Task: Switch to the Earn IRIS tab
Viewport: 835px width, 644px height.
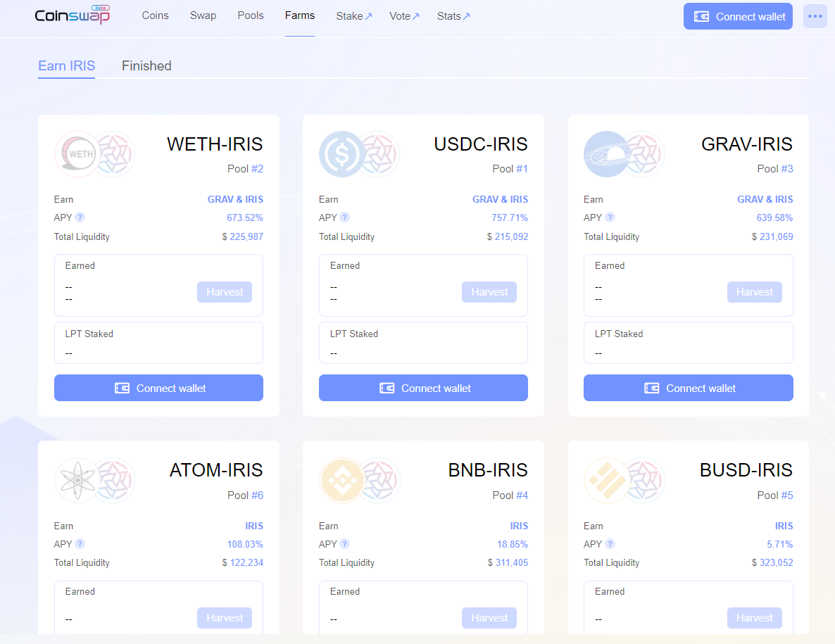Action: 67,66
